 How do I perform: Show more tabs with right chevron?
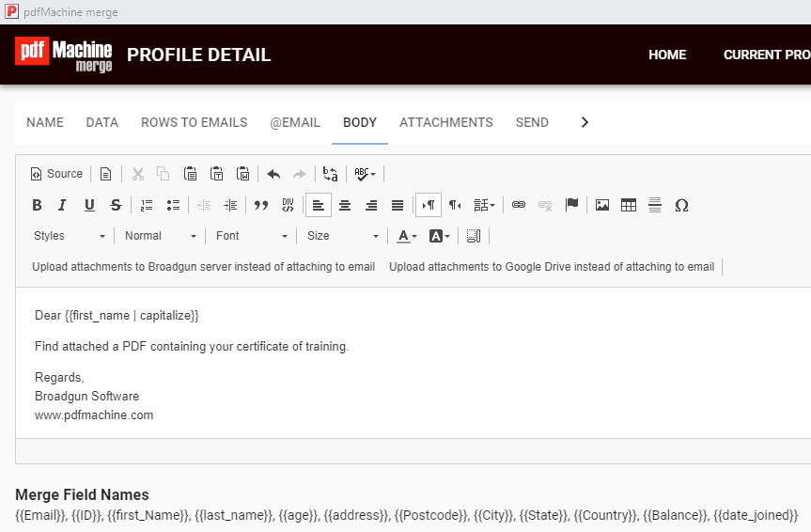tap(585, 122)
